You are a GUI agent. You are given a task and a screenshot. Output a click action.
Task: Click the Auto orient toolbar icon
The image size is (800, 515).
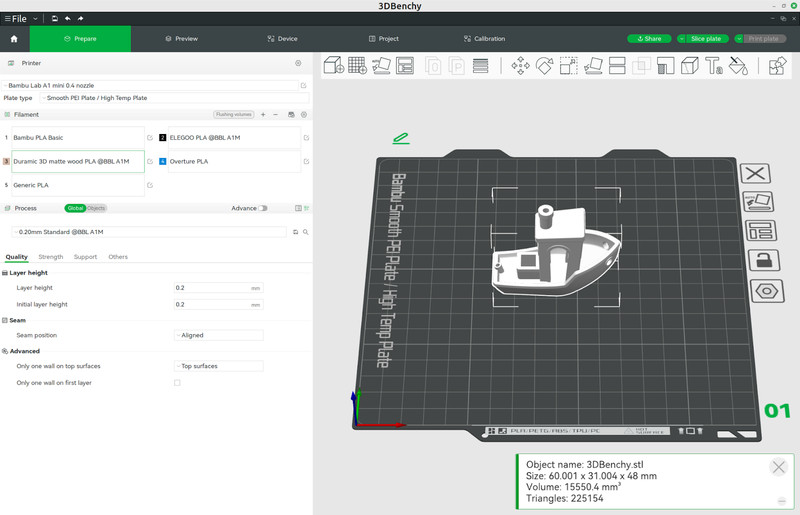click(381, 65)
